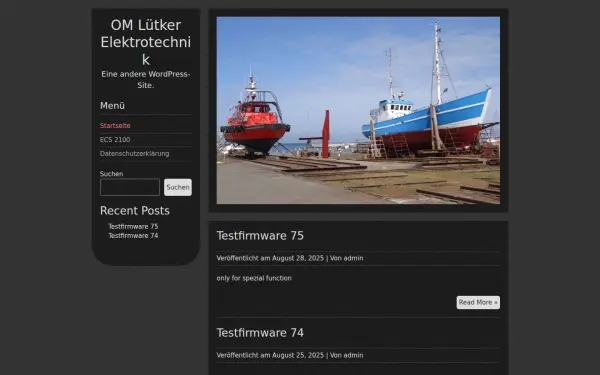The image size is (600, 375).
Task: Click admin author link on Testfirmware 75
Action: point(354,258)
